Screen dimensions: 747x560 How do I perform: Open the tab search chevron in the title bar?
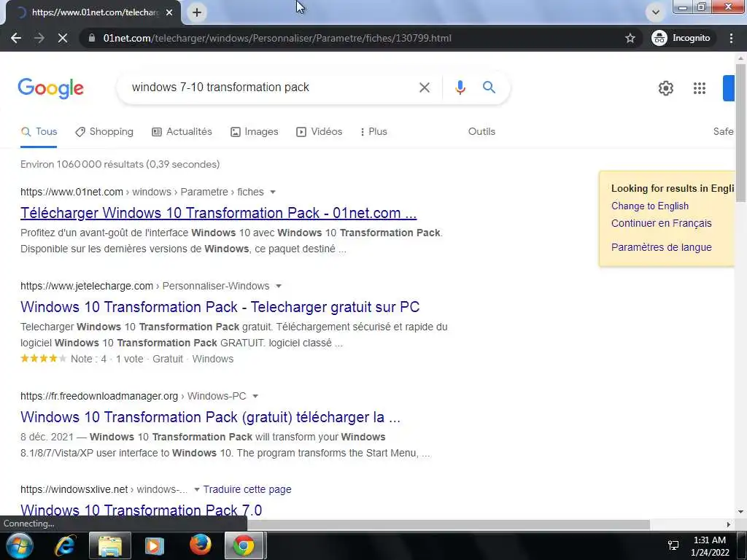pos(656,12)
